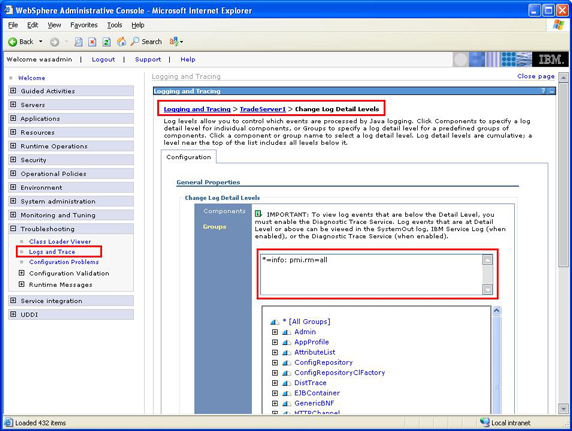The image size is (572, 431).
Task: Click the Admin group icon
Action: click(287, 332)
